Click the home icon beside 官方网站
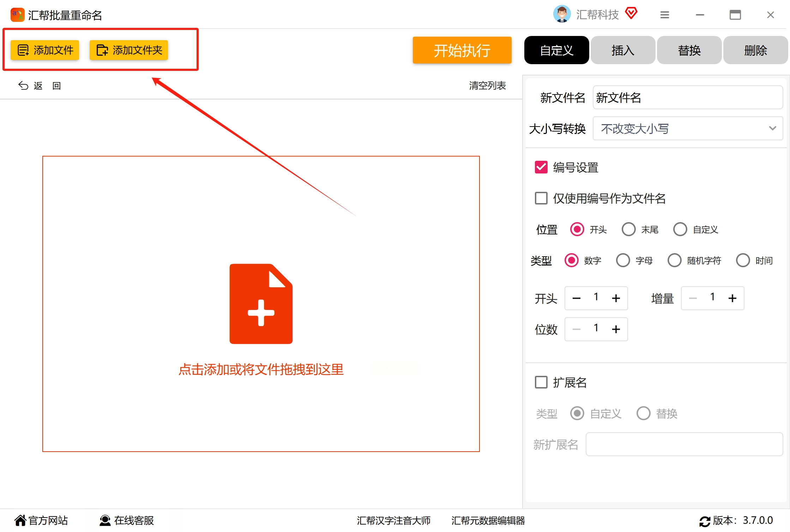The width and height of the screenshot is (790, 532). [x=21, y=520]
